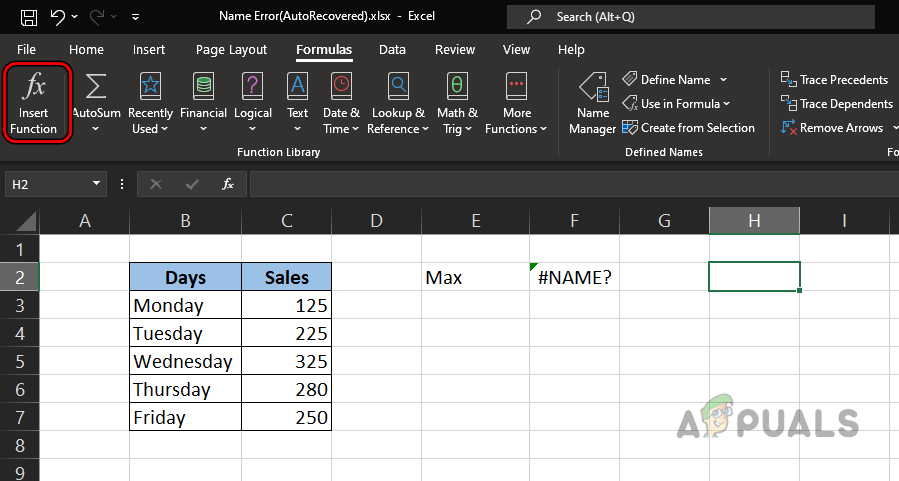The width and height of the screenshot is (899, 481).
Task: Open Math & Trig functions menu
Action: (x=457, y=103)
